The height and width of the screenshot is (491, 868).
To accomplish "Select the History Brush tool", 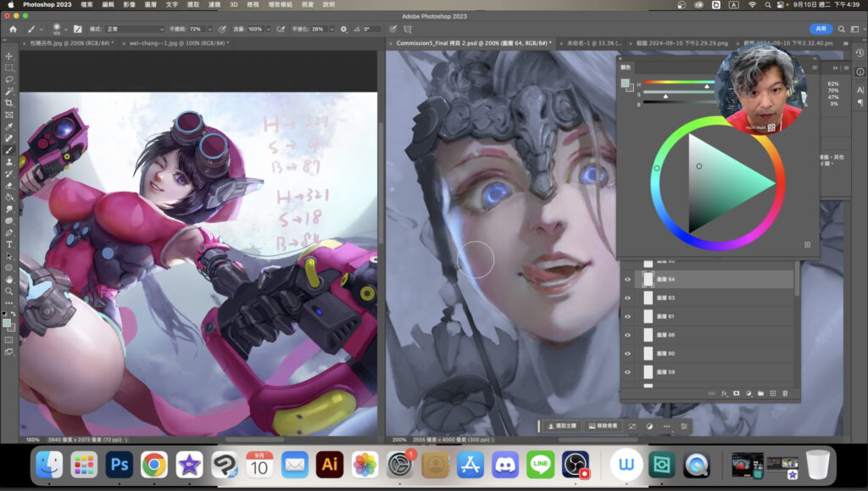I will [x=9, y=174].
